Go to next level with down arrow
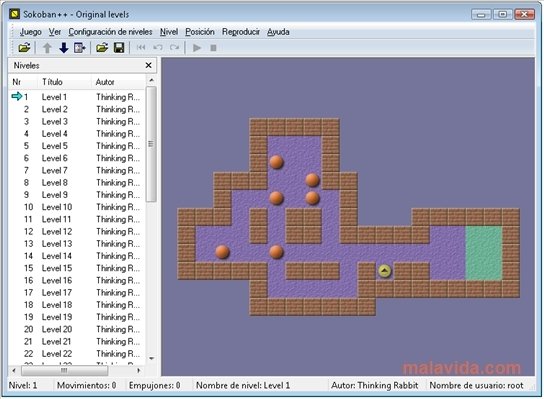 point(63,48)
